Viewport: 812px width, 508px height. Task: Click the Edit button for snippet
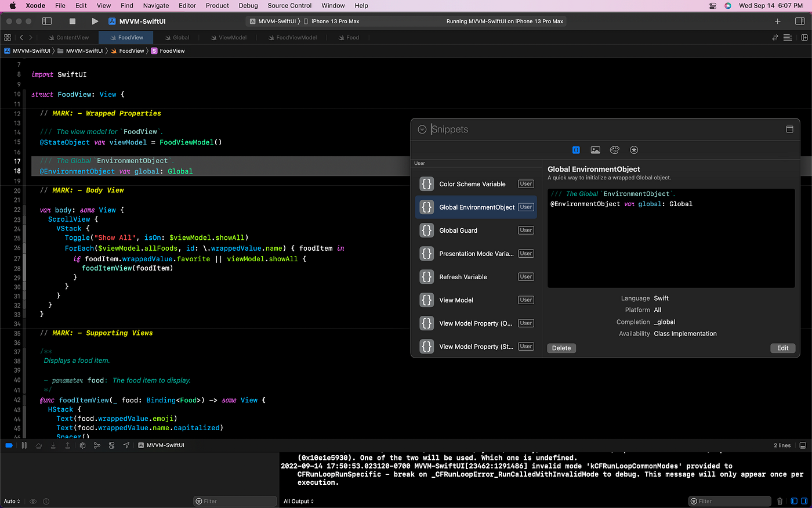[x=782, y=348]
